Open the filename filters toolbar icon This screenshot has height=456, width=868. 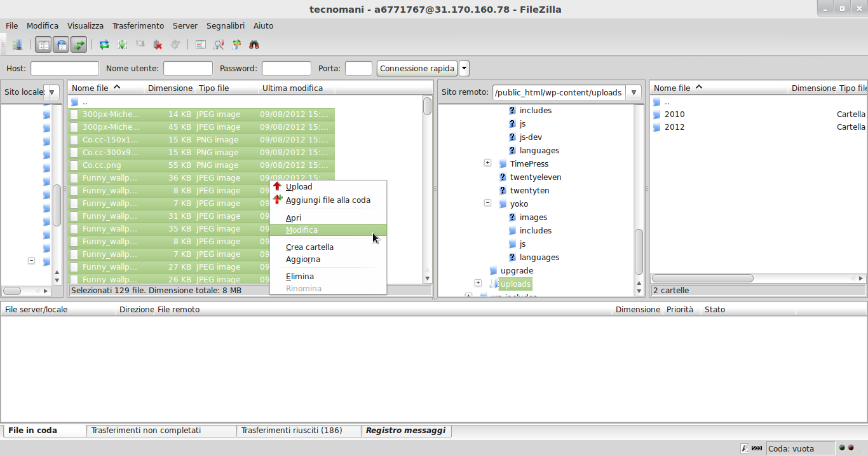pos(201,45)
